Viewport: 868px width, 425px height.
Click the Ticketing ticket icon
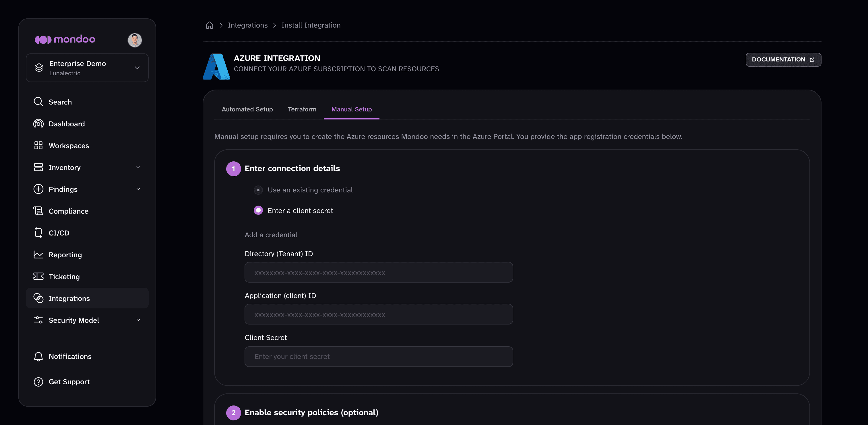(x=38, y=276)
